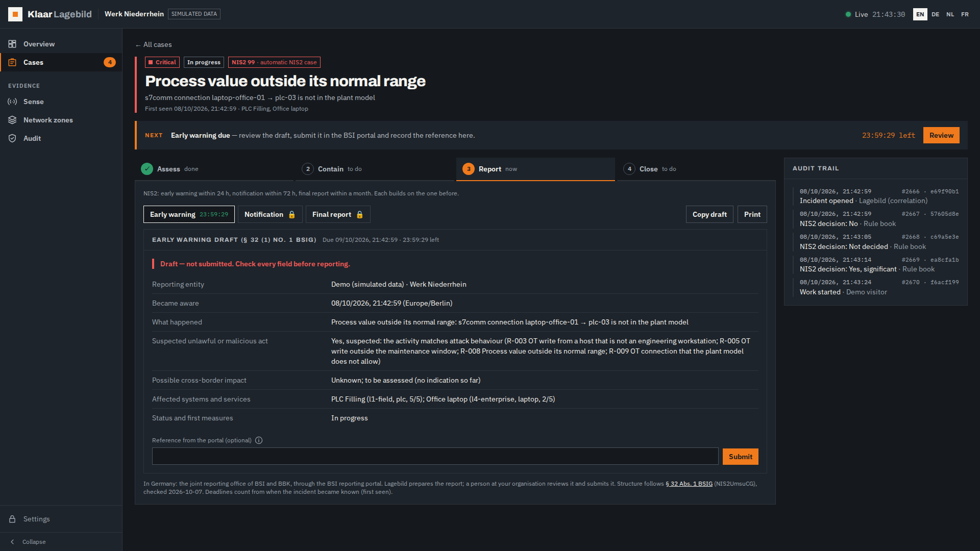Click the Print button
The height and width of the screenshot is (551, 980).
(752, 214)
